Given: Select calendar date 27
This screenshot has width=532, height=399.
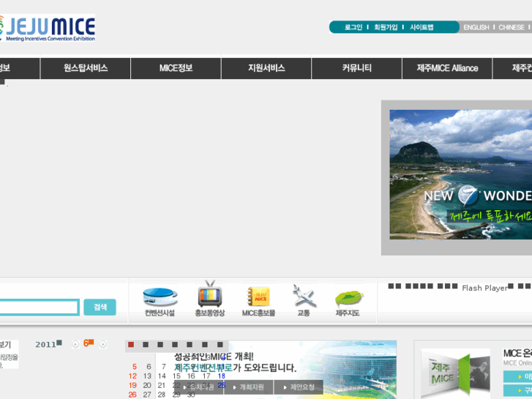Looking at the screenshot, I should [x=147, y=395].
